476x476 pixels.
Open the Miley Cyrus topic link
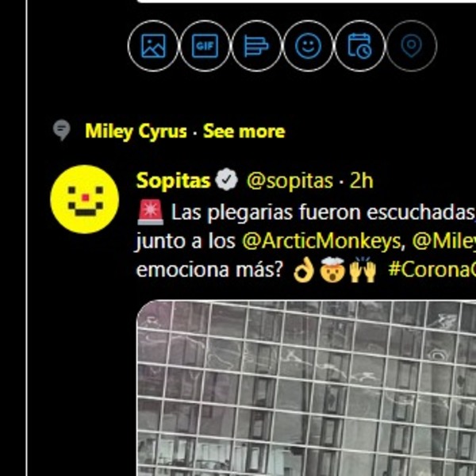click(x=136, y=132)
